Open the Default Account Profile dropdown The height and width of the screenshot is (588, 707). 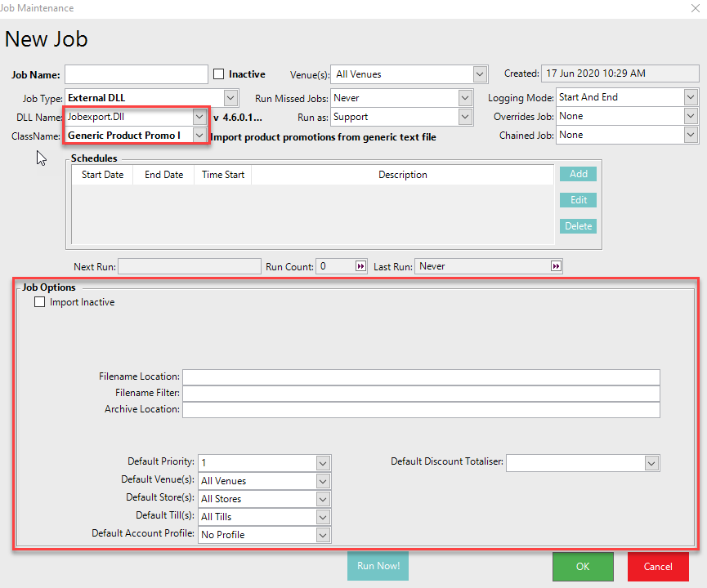click(323, 535)
